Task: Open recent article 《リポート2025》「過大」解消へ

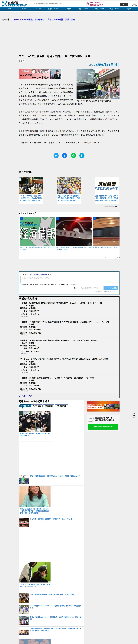Action: coord(31,191)
